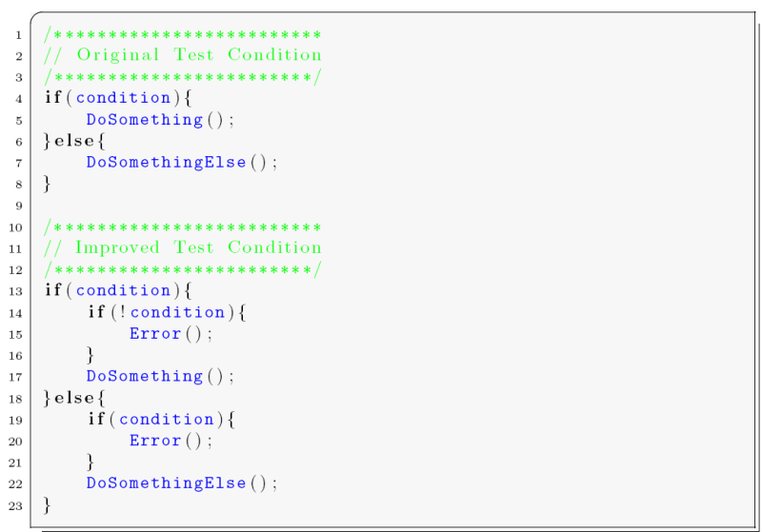
Task: Click 'condition' inside the line 4 parentheses
Action: (x=124, y=98)
